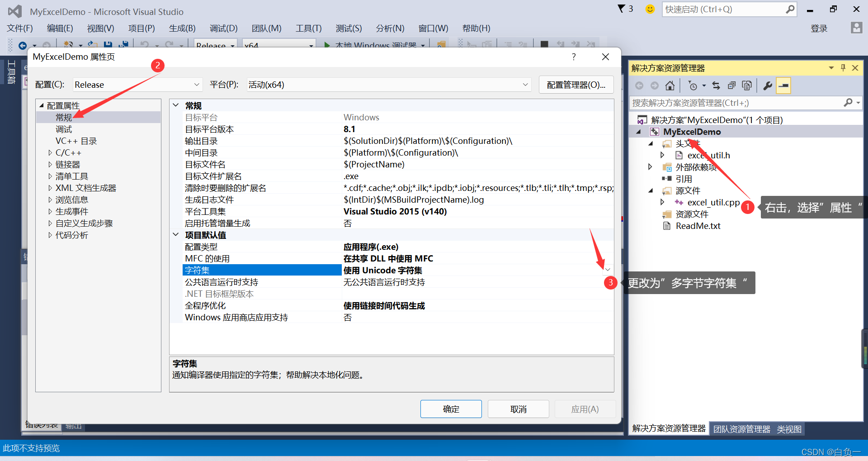Open the 文件(F) menu

click(x=20, y=29)
